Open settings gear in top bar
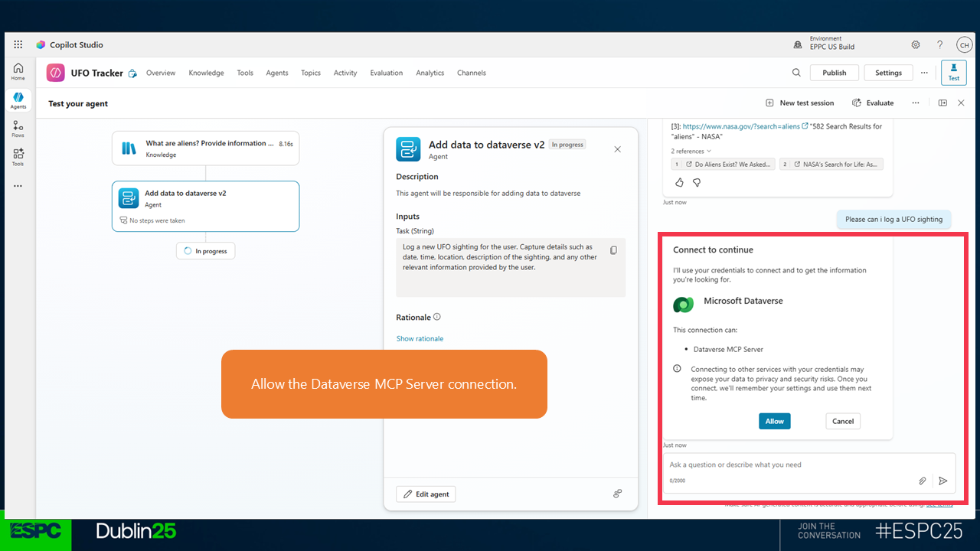The image size is (980, 551). click(916, 45)
